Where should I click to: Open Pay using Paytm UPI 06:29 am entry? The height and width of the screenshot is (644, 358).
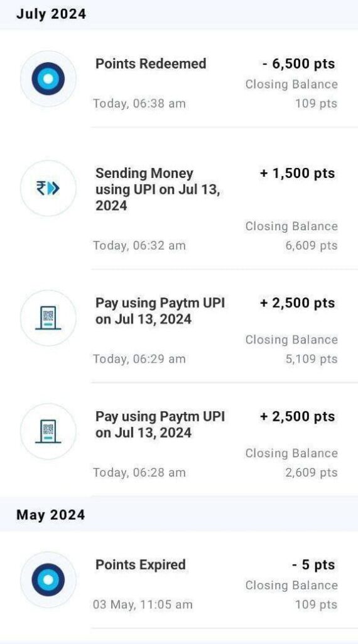179,326
